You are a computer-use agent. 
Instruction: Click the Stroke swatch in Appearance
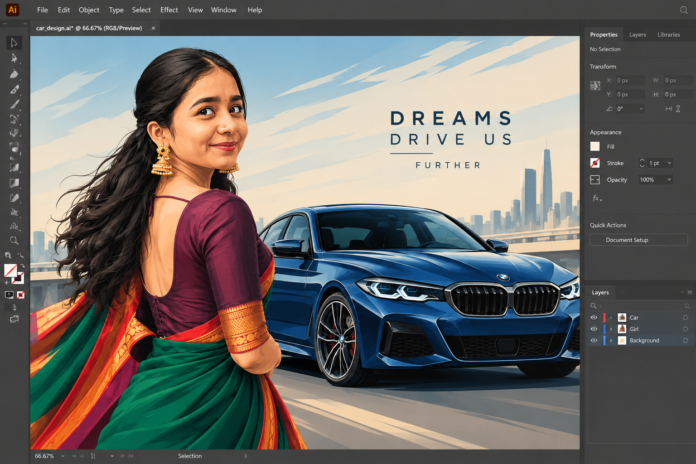coord(595,163)
